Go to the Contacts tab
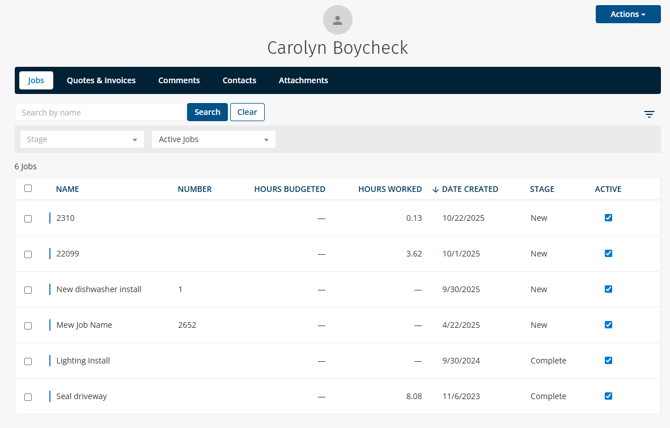This screenshot has height=428, width=670. [x=239, y=80]
